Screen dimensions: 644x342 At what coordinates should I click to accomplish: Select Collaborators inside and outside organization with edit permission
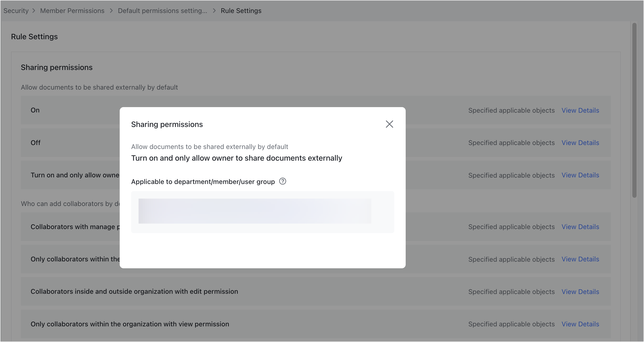click(x=134, y=291)
